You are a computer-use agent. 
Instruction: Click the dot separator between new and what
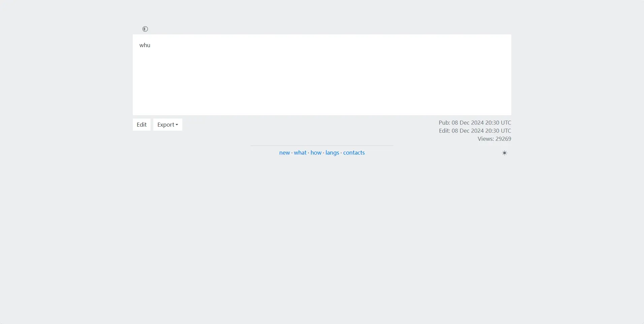coord(292,153)
